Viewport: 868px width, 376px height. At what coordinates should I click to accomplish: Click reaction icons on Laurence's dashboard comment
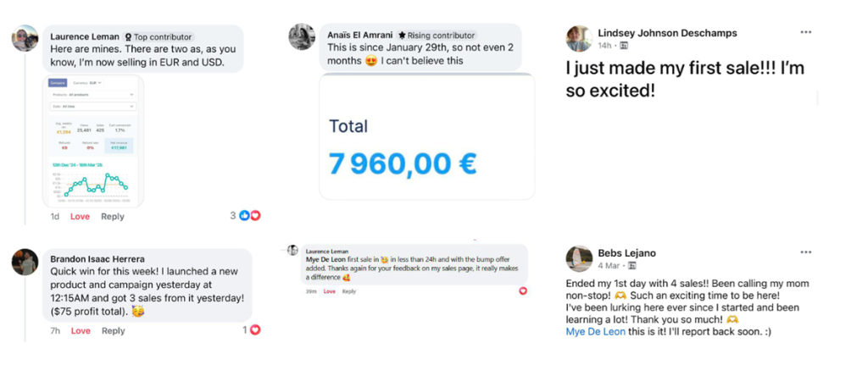coord(249,216)
